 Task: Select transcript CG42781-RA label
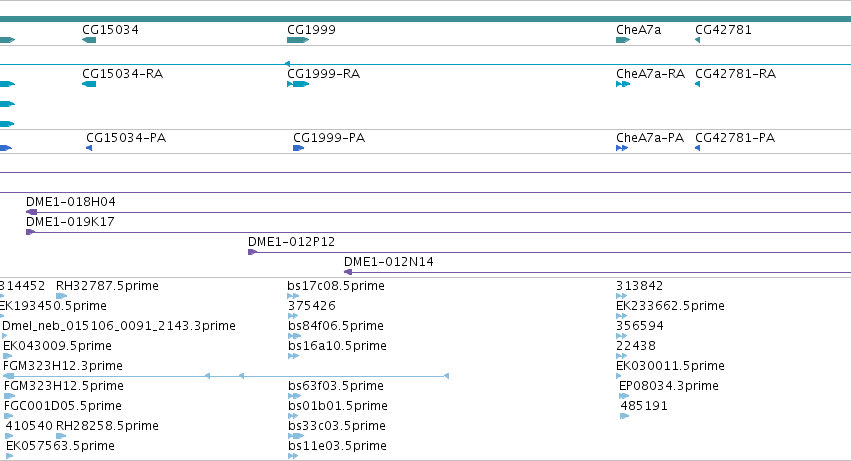point(735,74)
